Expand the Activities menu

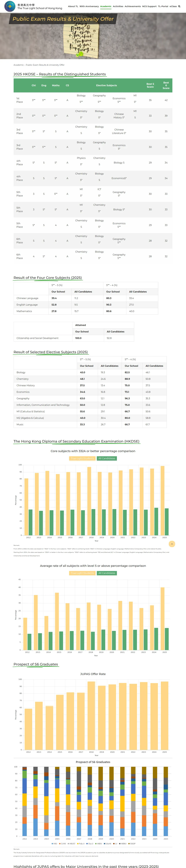point(118,6)
